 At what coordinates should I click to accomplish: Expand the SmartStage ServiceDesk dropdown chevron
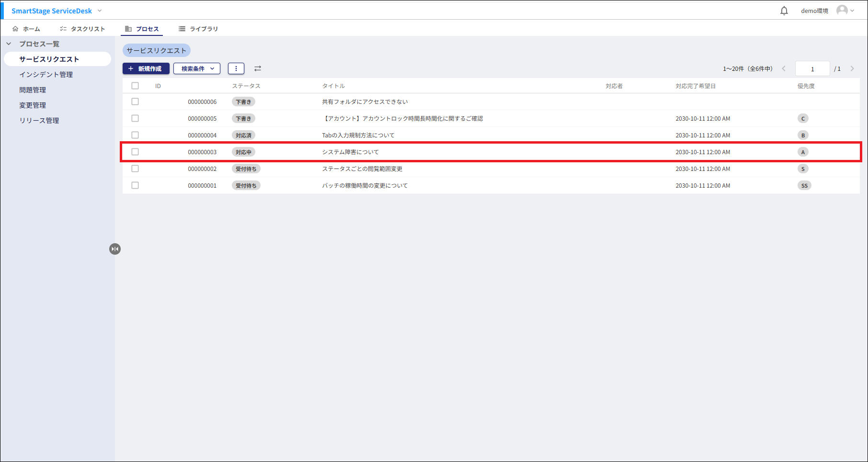tap(100, 11)
